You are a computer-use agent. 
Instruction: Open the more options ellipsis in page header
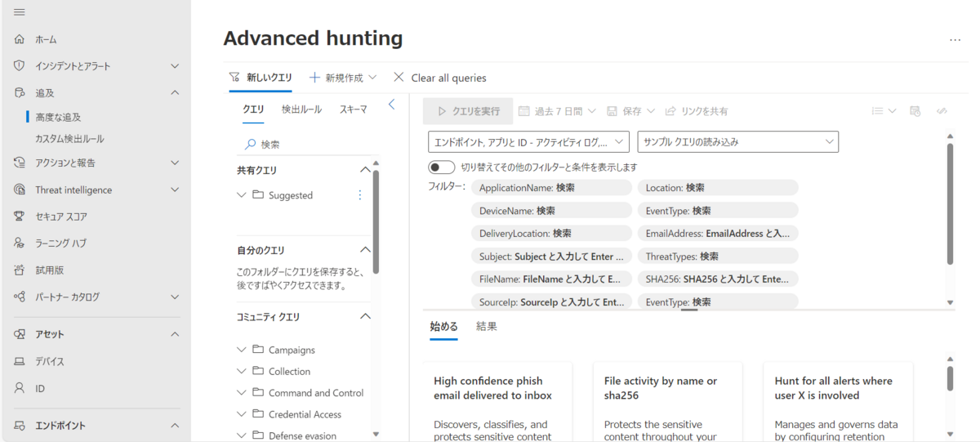pos(955,40)
